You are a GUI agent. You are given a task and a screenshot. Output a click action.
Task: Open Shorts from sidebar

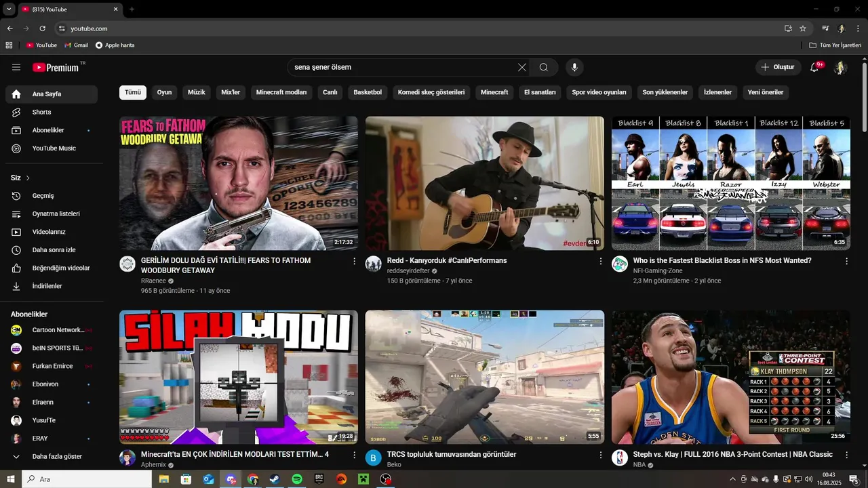(x=52, y=112)
